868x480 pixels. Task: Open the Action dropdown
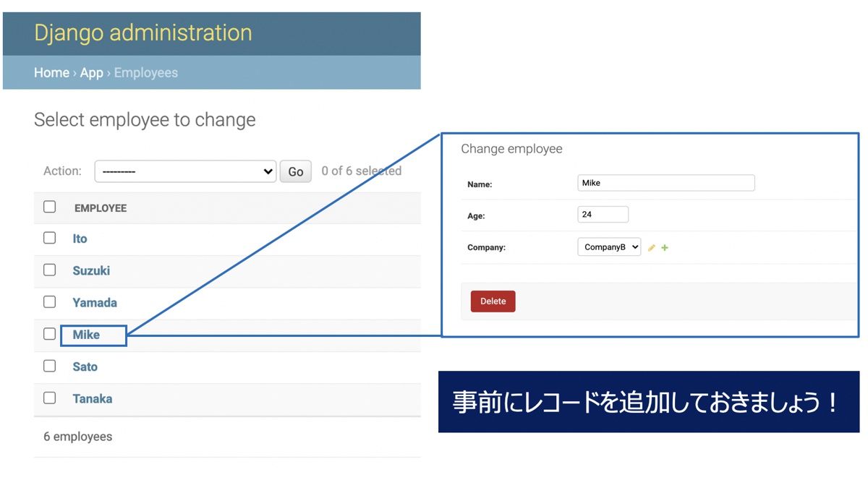click(x=184, y=171)
